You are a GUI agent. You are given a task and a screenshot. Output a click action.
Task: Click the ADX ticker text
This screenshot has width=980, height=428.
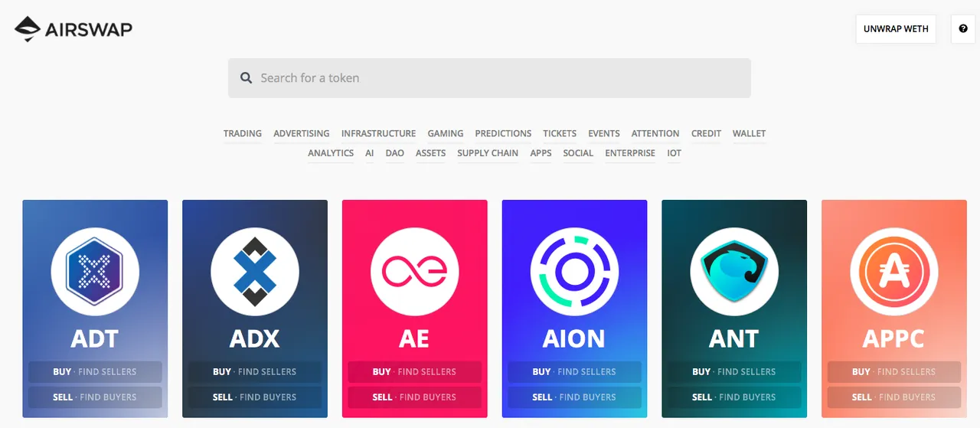pyautogui.click(x=255, y=338)
